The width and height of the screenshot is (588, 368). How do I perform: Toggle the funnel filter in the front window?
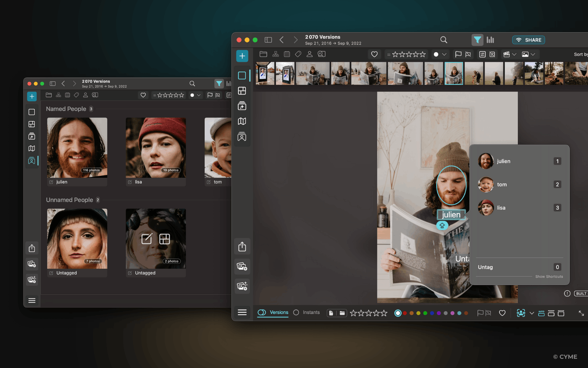(477, 40)
